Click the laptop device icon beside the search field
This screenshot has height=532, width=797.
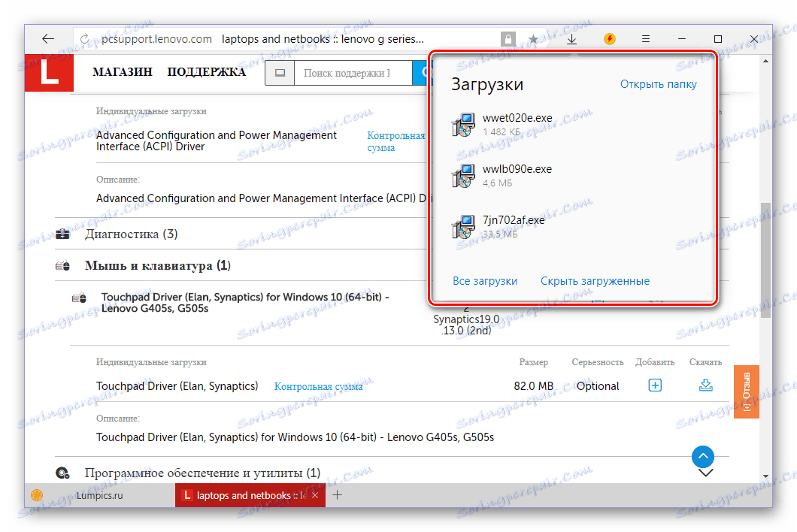280,73
